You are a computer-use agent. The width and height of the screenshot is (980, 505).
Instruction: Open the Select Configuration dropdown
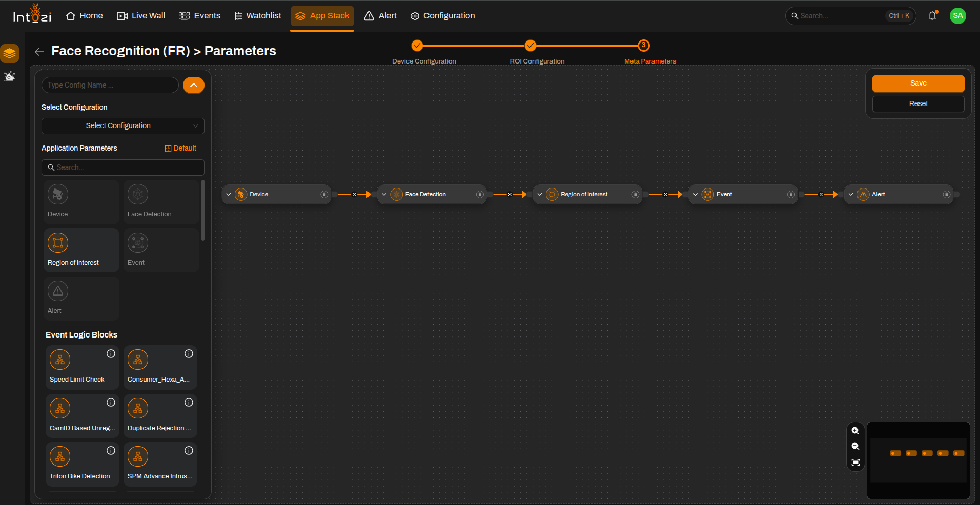123,126
